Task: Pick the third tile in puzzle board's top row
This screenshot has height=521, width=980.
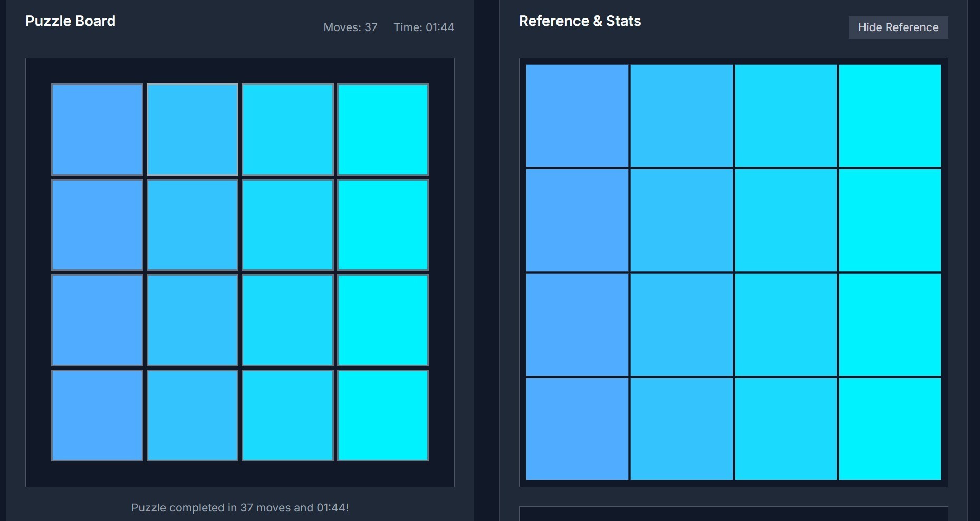Action: [287, 129]
